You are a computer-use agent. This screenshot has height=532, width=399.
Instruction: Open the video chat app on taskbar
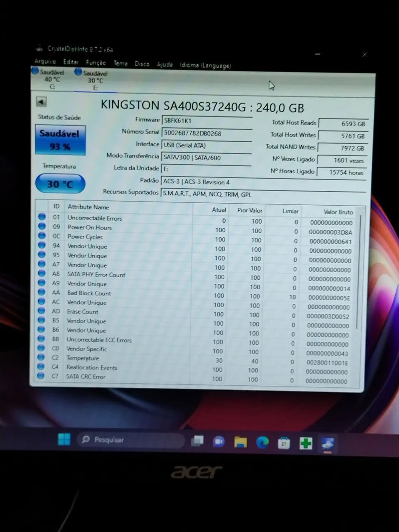219,442
